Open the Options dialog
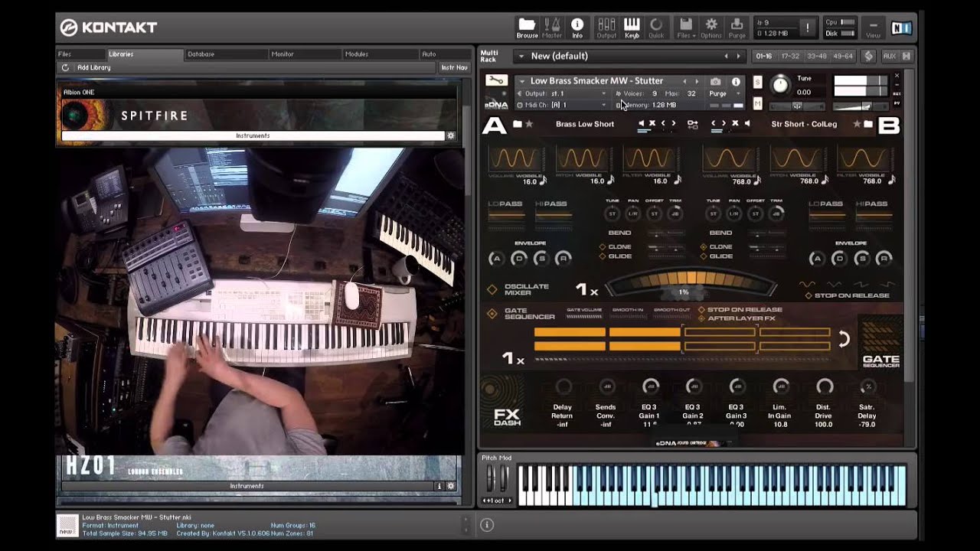The height and width of the screenshot is (551, 980). pyautogui.click(x=711, y=28)
